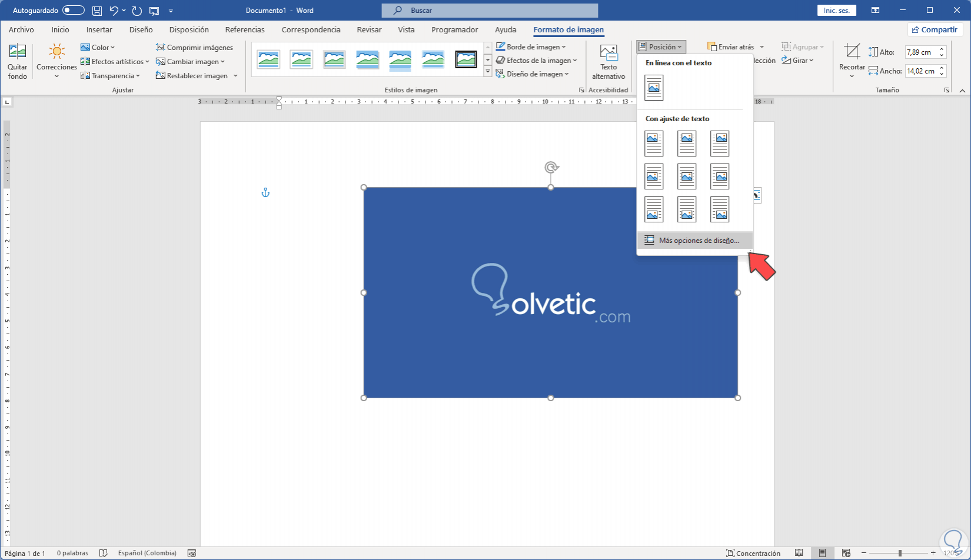Click the zoom slider in status bar

tap(899, 553)
